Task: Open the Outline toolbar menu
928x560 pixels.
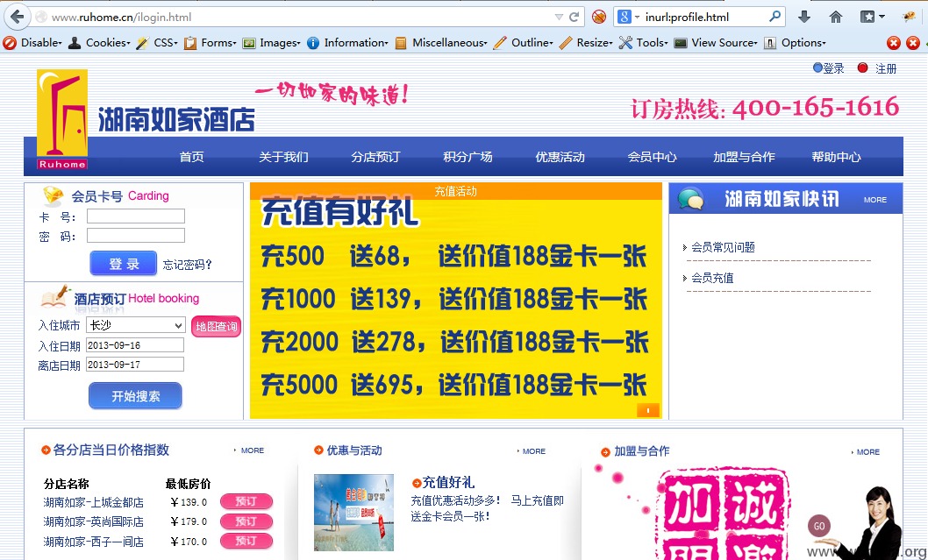Action: [523, 43]
